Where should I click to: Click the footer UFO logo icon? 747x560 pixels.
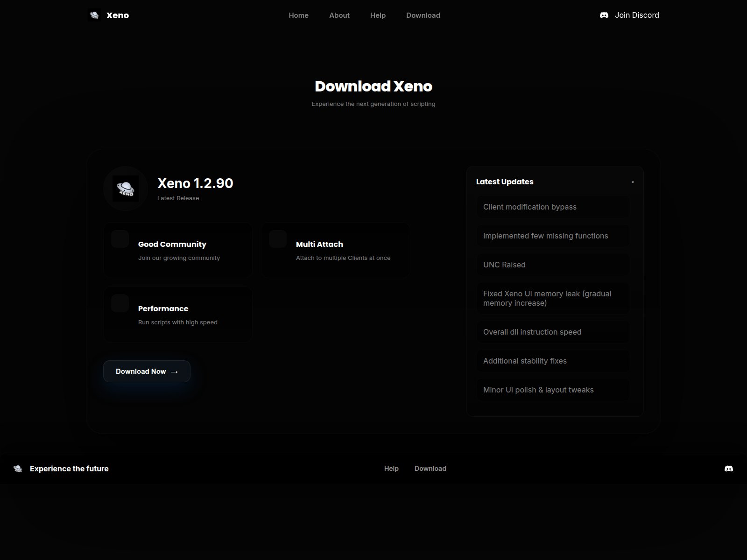18,469
